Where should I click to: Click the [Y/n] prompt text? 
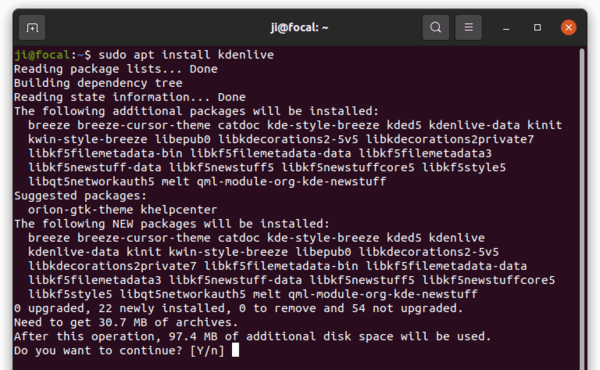(x=207, y=350)
